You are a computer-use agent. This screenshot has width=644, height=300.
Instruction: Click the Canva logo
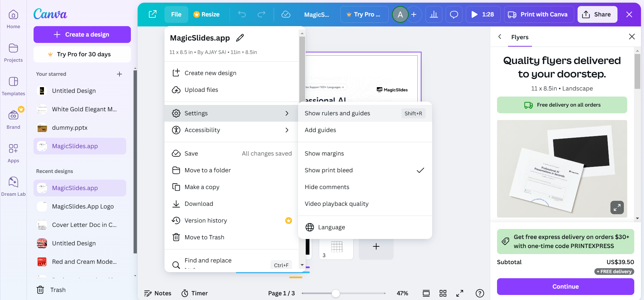pyautogui.click(x=50, y=14)
